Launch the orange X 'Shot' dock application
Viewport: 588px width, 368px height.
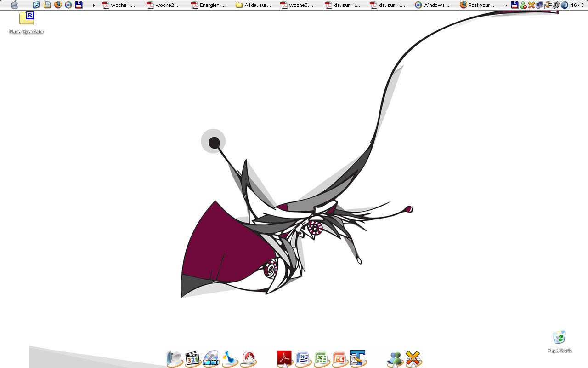413,359
